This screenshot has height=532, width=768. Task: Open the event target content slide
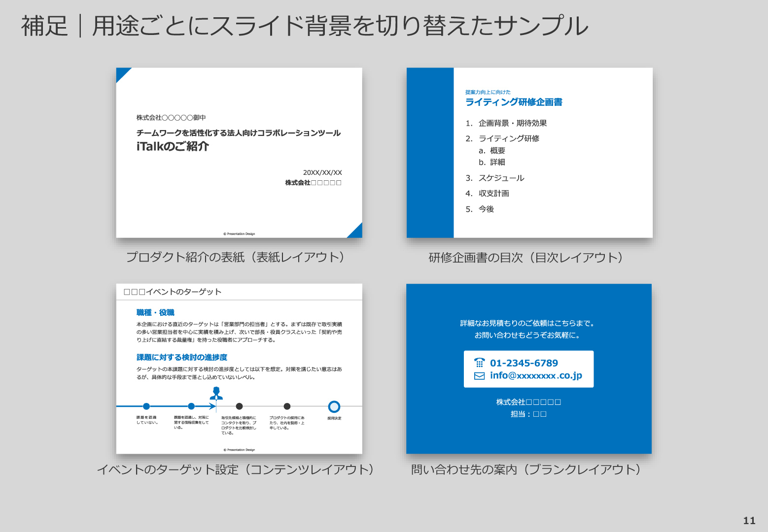point(239,368)
